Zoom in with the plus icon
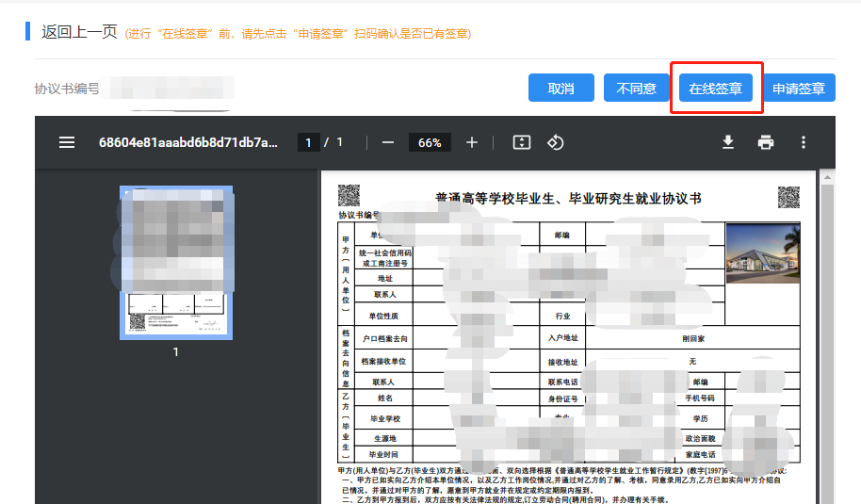This screenshot has width=861, height=504. (472, 142)
